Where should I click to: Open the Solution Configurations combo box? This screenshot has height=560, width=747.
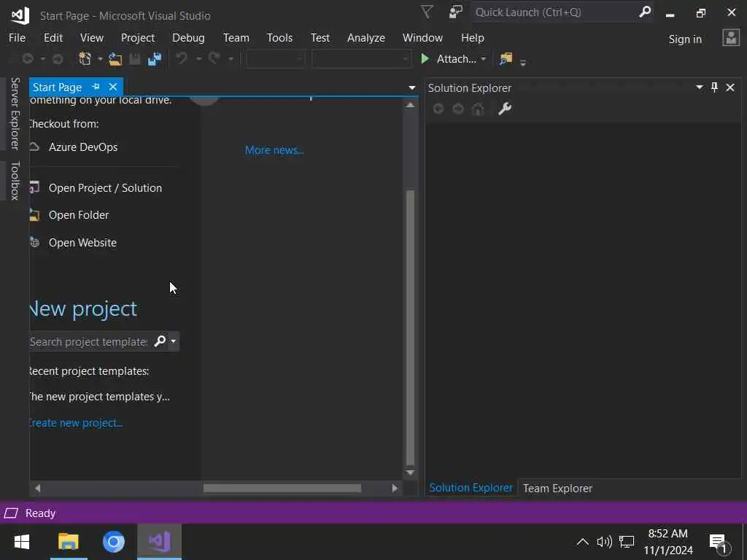pyautogui.click(x=275, y=59)
